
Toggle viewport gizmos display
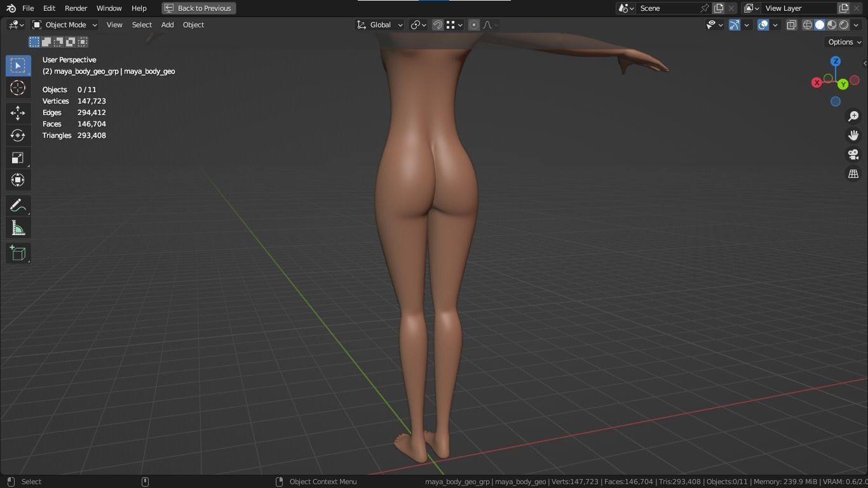735,25
